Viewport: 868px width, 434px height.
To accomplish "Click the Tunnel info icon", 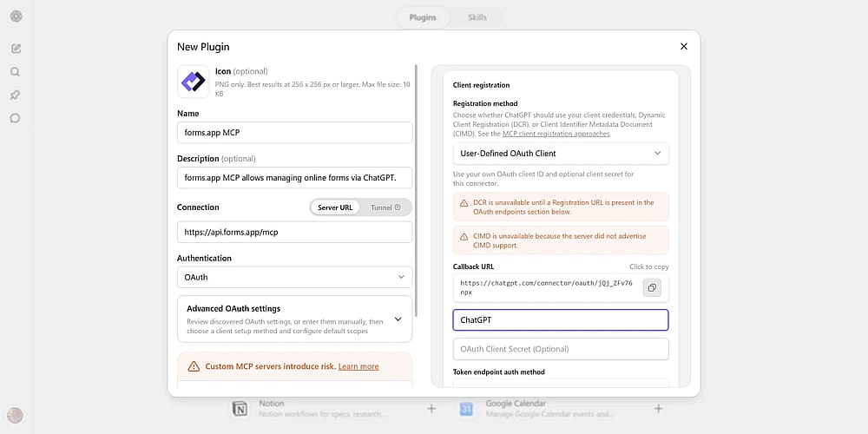I will [398, 207].
